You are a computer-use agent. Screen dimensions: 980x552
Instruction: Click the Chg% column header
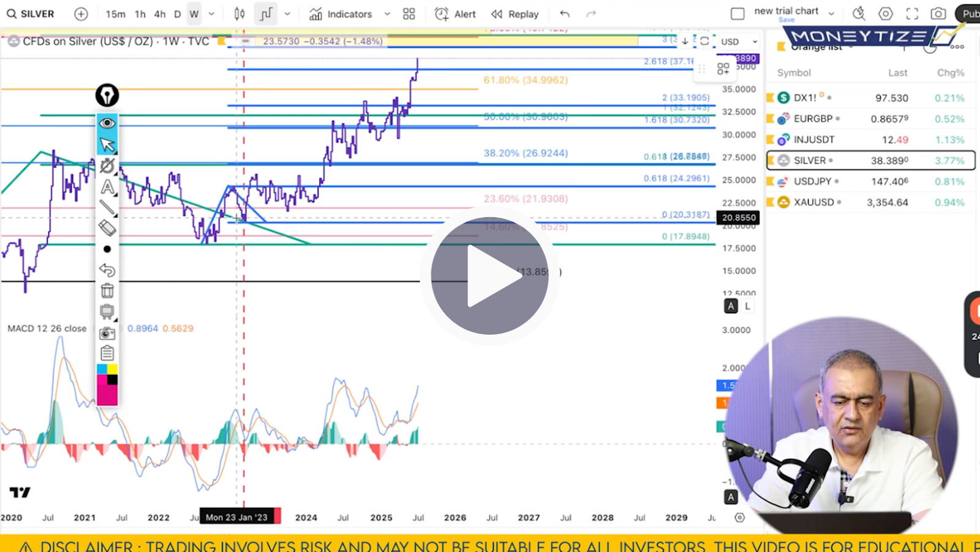[x=951, y=73]
